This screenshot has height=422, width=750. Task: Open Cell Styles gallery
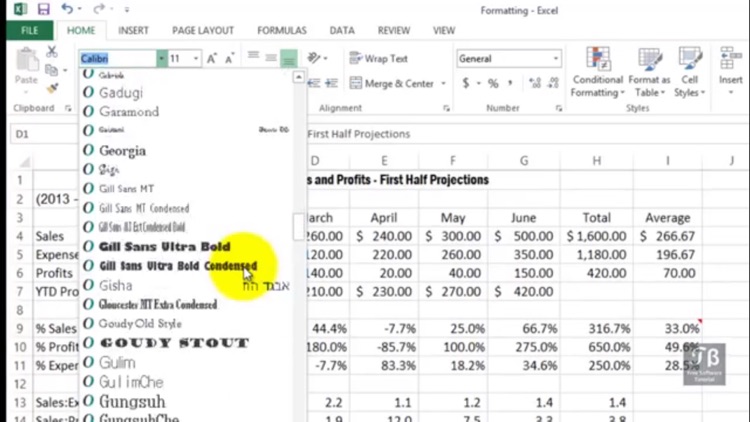point(689,72)
